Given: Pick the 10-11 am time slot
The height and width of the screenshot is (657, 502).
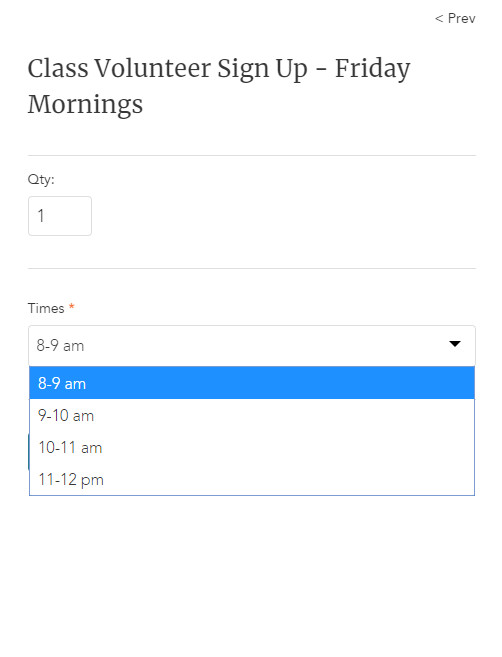Looking at the screenshot, I should [x=252, y=447].
